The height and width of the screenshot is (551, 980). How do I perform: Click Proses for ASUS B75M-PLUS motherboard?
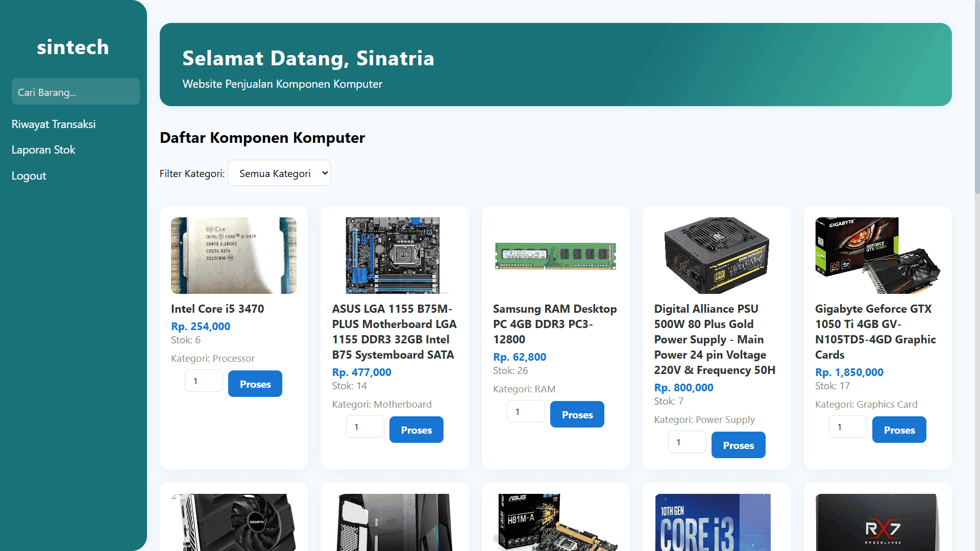(416, 430)
